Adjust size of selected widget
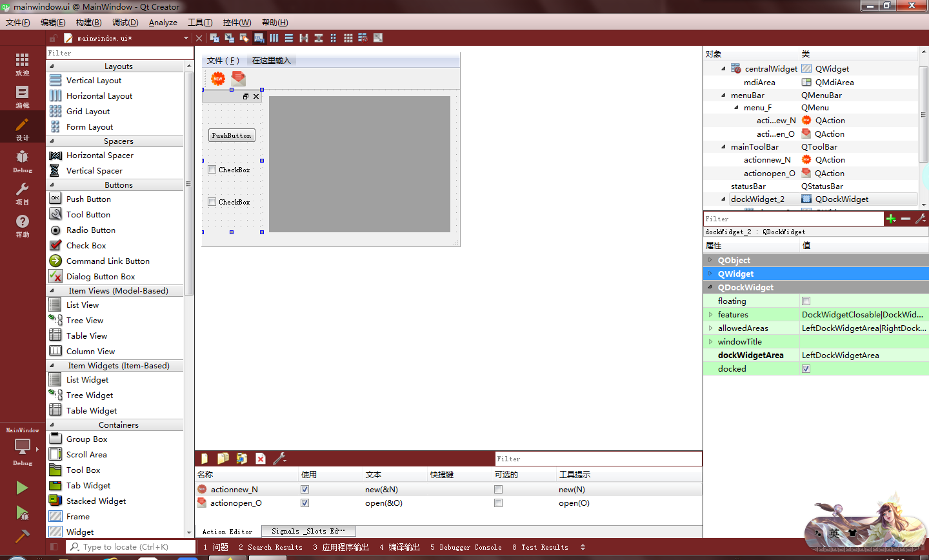Viewport: 929px width, 560px height. [x=379, y=37]
